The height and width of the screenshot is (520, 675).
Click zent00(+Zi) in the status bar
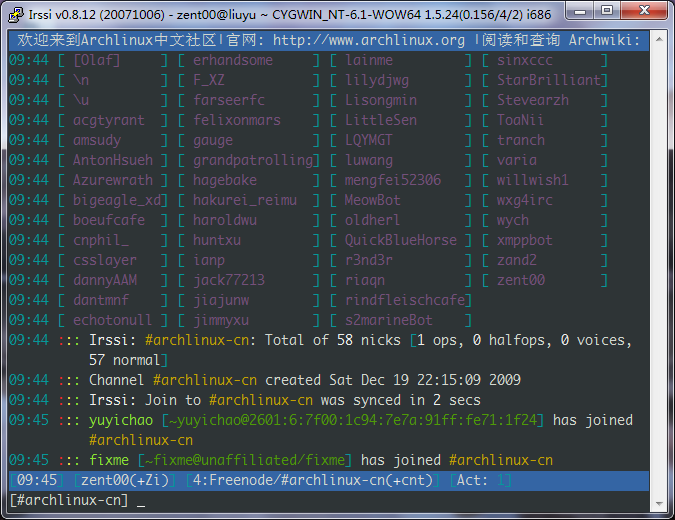(126, 480)
